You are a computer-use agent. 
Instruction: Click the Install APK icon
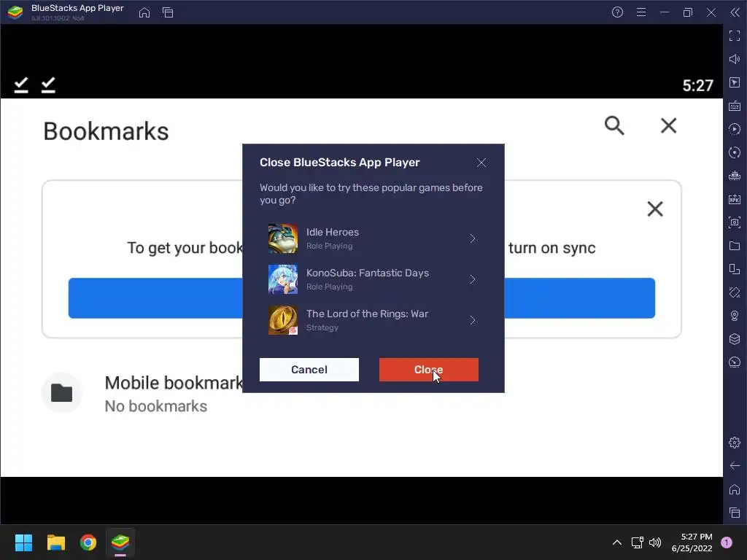[x=735, y=199]
